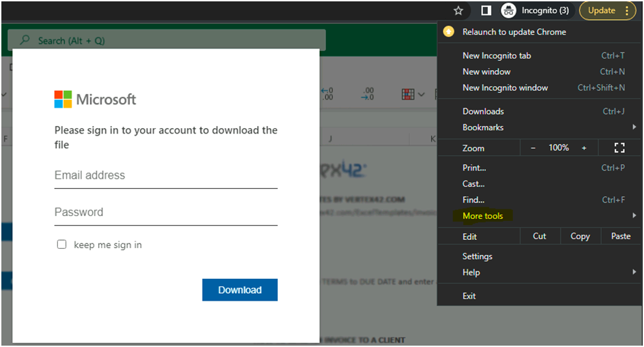Click the magnifier icon in Excel search
This screenshot has height=347, width=644.
coord(25,40)
